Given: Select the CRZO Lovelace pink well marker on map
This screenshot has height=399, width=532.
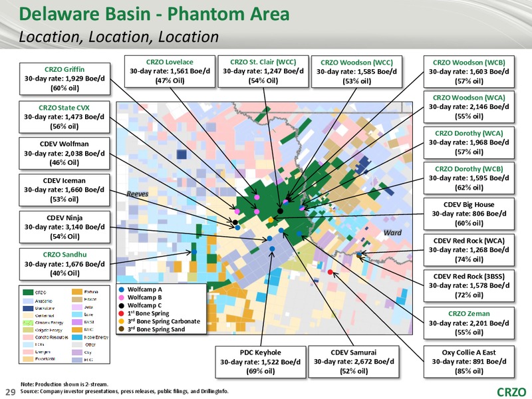Looking at the screenshot, I should (x=257, y=197).
